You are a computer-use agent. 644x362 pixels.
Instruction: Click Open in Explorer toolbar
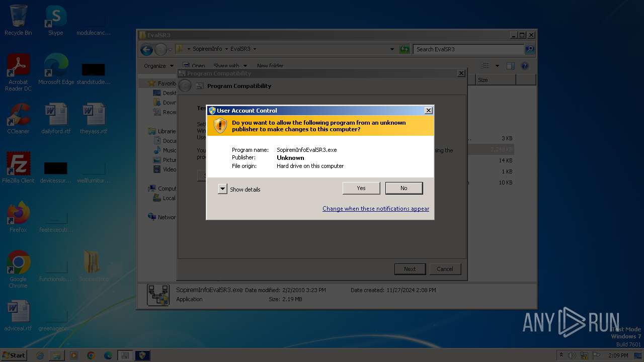pyautogui.click(x=194, y=66)
